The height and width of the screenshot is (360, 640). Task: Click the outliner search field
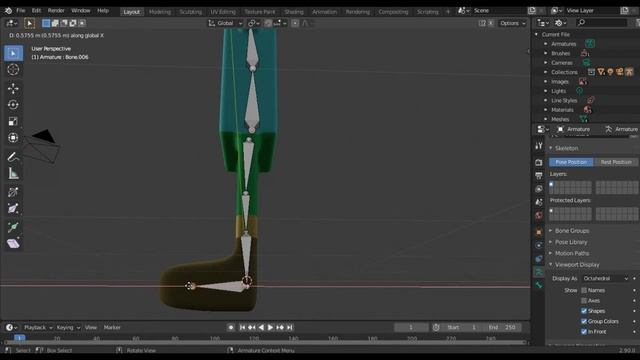(602, 23)
